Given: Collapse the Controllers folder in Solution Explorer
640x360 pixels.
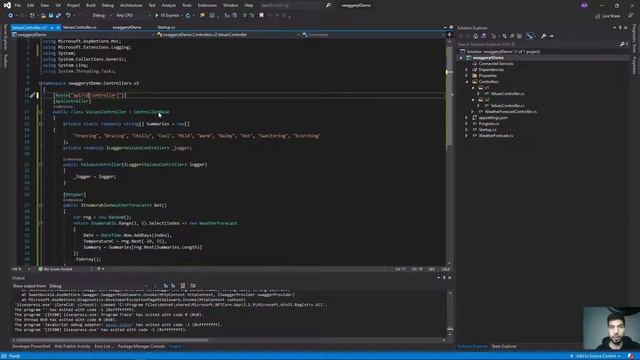Looking at the screenshot, I should 467,82.
